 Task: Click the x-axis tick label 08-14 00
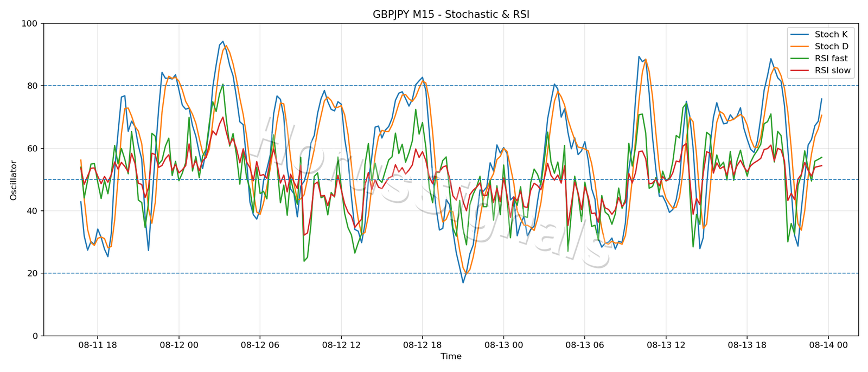click(828, 344)
